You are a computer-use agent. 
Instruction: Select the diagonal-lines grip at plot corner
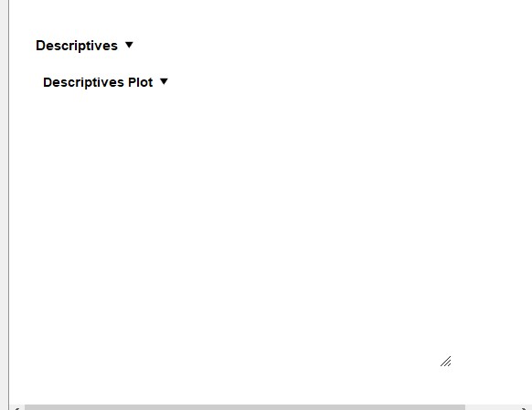446,362
